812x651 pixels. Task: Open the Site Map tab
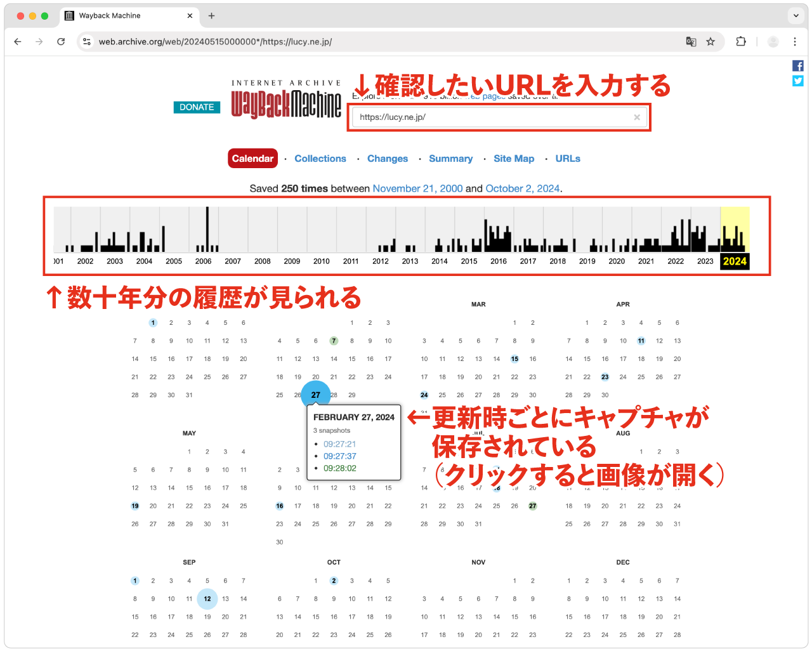point(514,159)
